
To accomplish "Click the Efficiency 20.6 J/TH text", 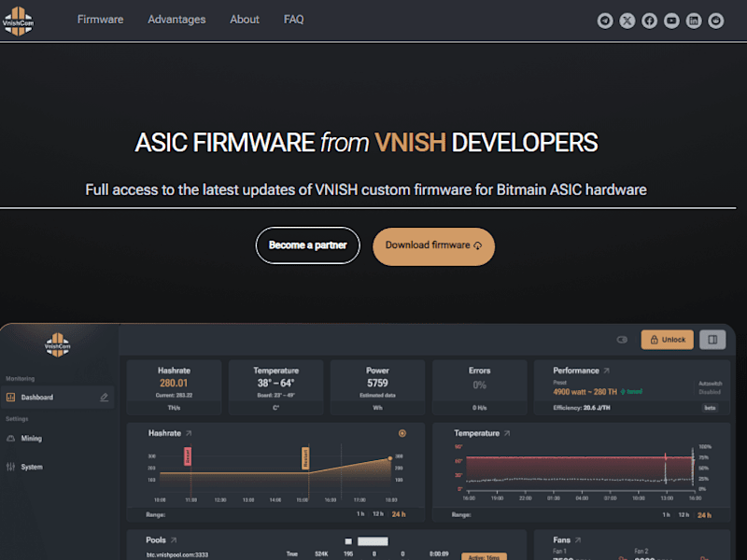I will pyautogui.click(x=582, y=408).
